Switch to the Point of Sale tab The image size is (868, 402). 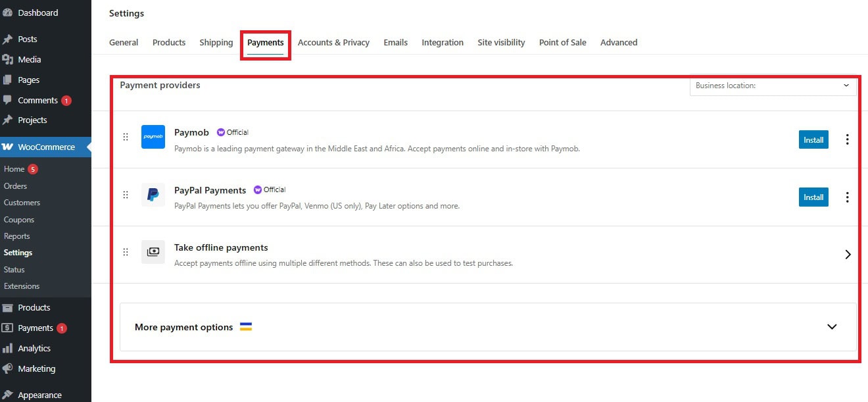tap(563, 43)
